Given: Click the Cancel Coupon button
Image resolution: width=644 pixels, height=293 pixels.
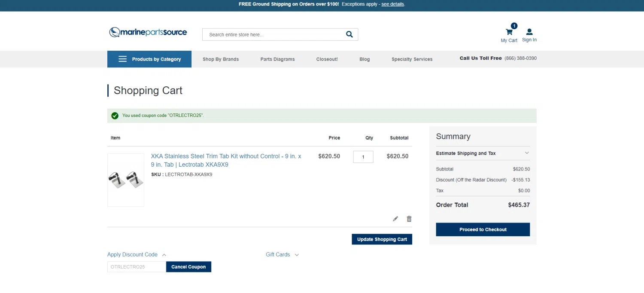Looking at the screenshot, I should click(189, 267).
